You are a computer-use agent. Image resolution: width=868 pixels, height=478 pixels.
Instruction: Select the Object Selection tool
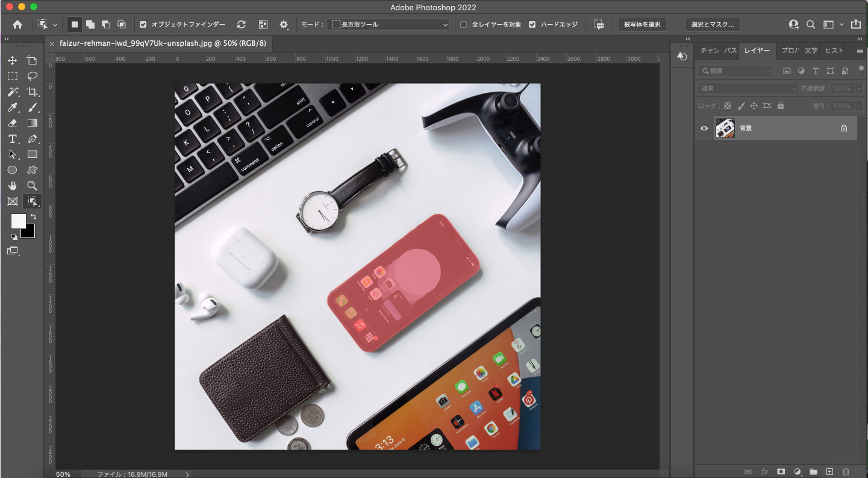(33, 201)
